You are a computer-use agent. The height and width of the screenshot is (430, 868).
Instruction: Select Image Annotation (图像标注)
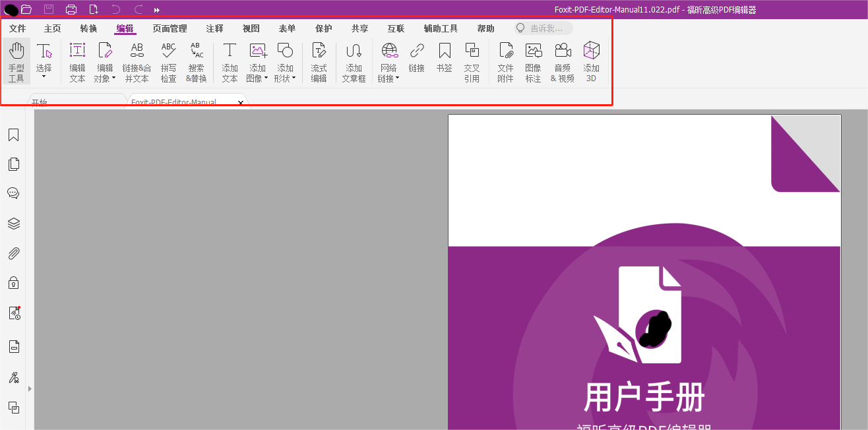pos(534,62)
